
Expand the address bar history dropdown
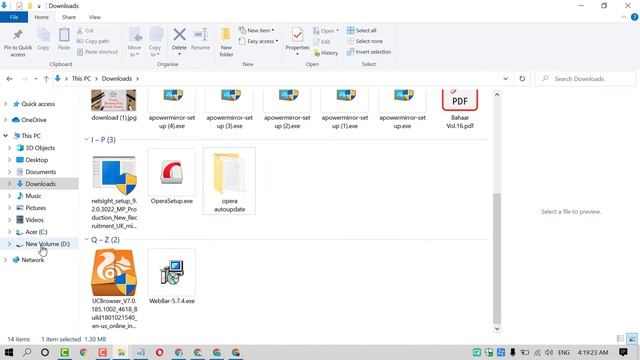point(506,79)
